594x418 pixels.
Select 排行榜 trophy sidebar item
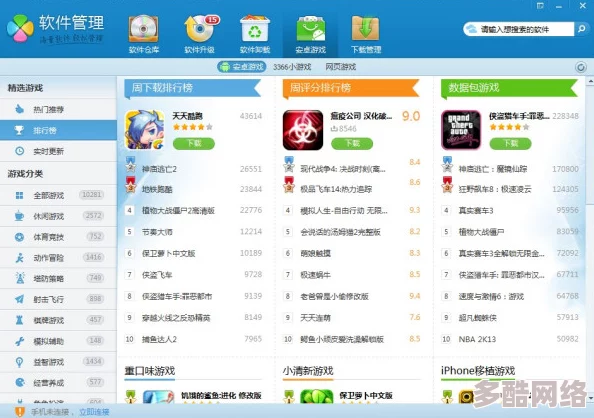(x=58, y=130)
